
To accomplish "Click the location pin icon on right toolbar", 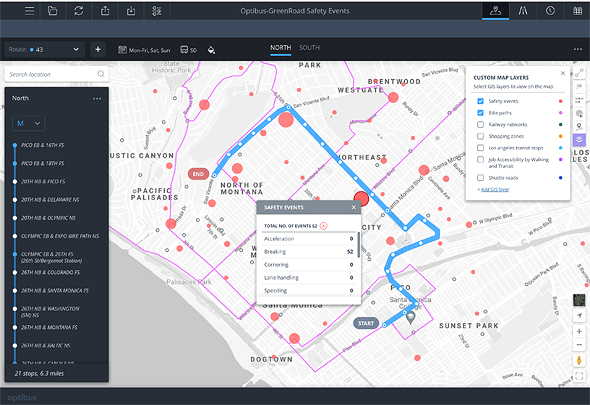I will tap(579, 126).
